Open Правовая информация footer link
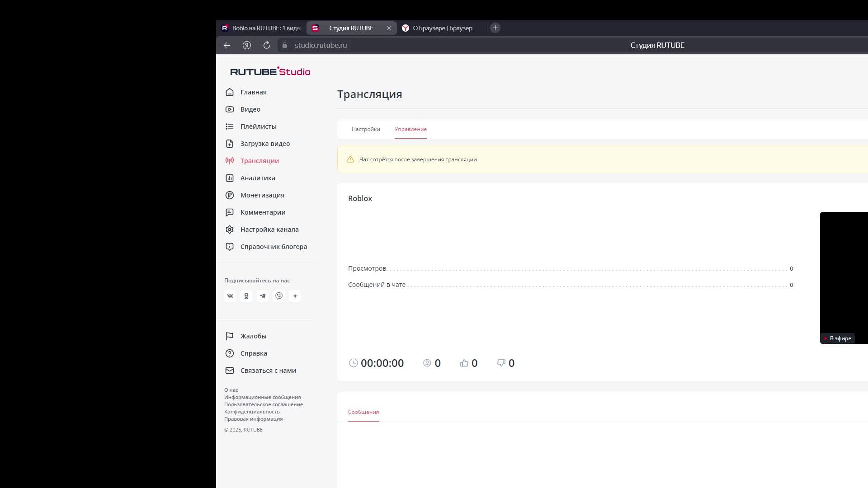Screen dimensions: 868x488 pos(253,419)
